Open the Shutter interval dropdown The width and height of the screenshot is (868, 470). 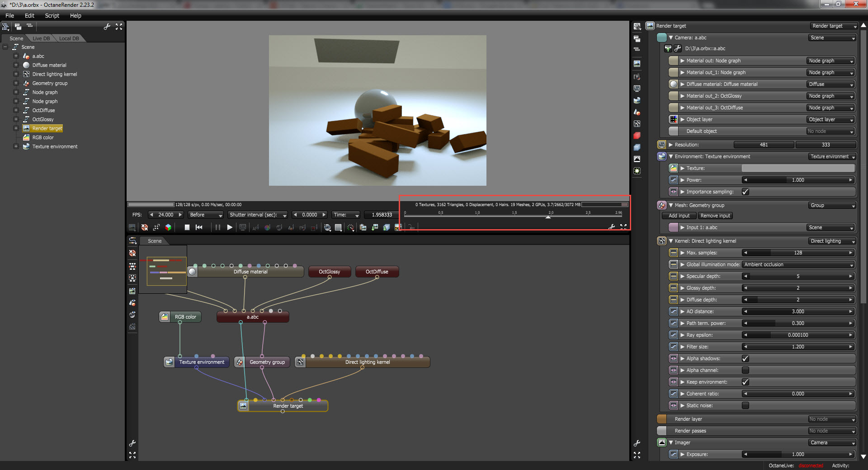[258, 215]
